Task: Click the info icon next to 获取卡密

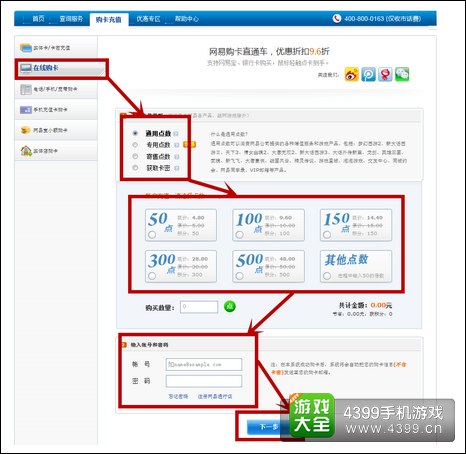Action: click(x=177, y=168)
